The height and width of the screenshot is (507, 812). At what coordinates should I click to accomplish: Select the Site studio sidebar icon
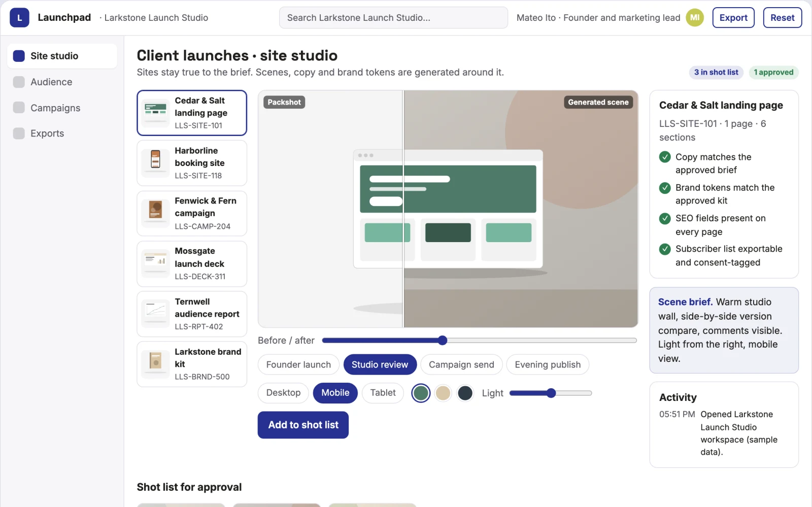(19, 56)
